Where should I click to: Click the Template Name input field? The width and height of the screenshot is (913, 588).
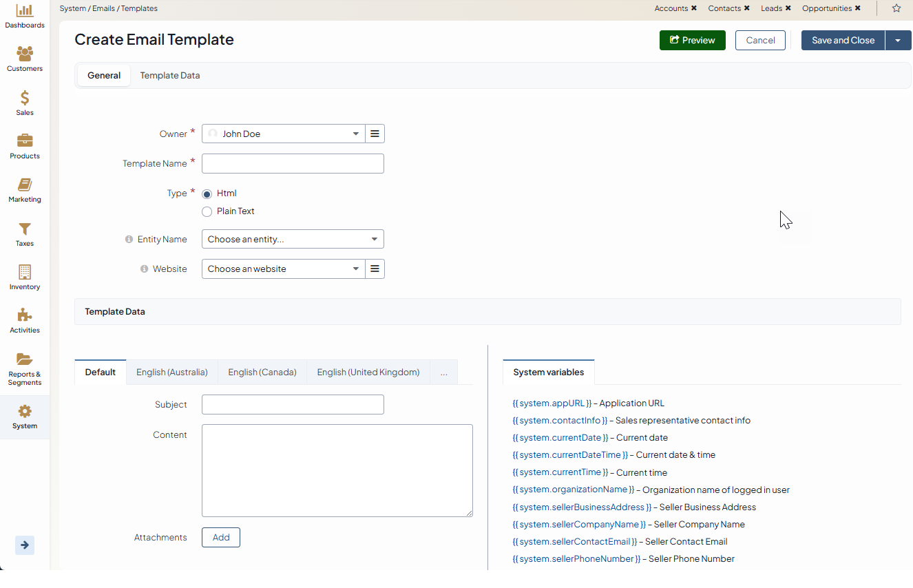(x=293, y=164)
